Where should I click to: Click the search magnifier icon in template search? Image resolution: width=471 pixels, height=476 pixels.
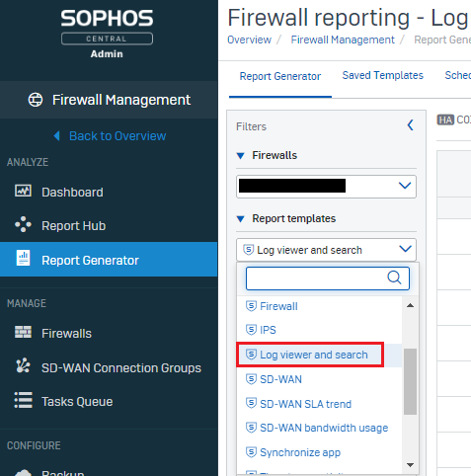394,278
